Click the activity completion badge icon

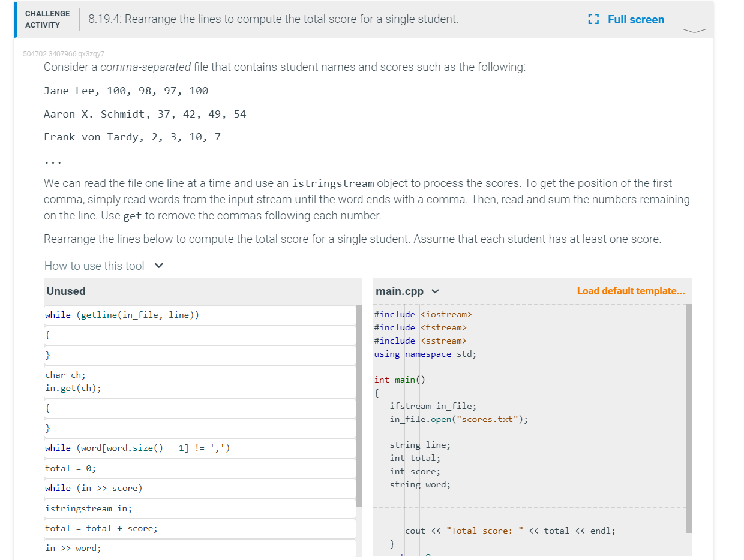[x=694, y=20]
